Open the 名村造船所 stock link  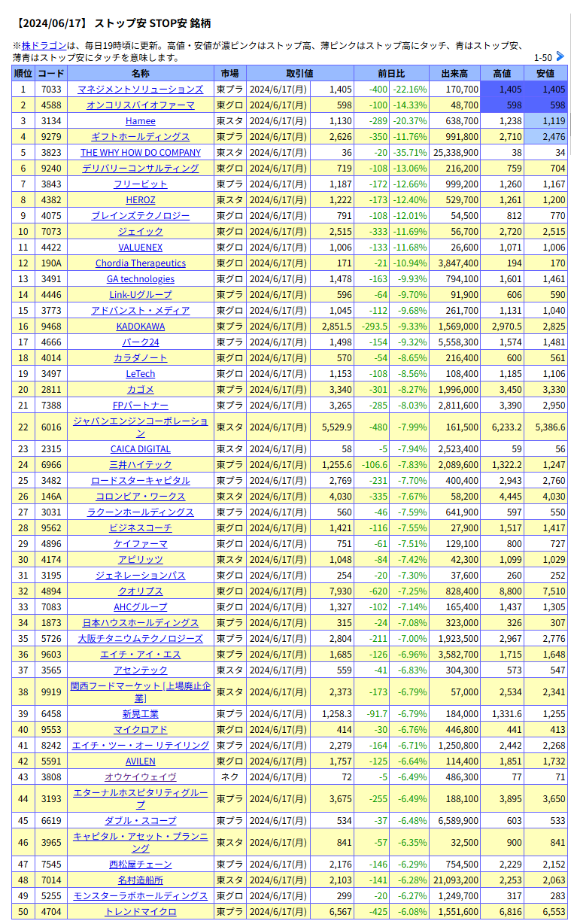coord(141,880)
